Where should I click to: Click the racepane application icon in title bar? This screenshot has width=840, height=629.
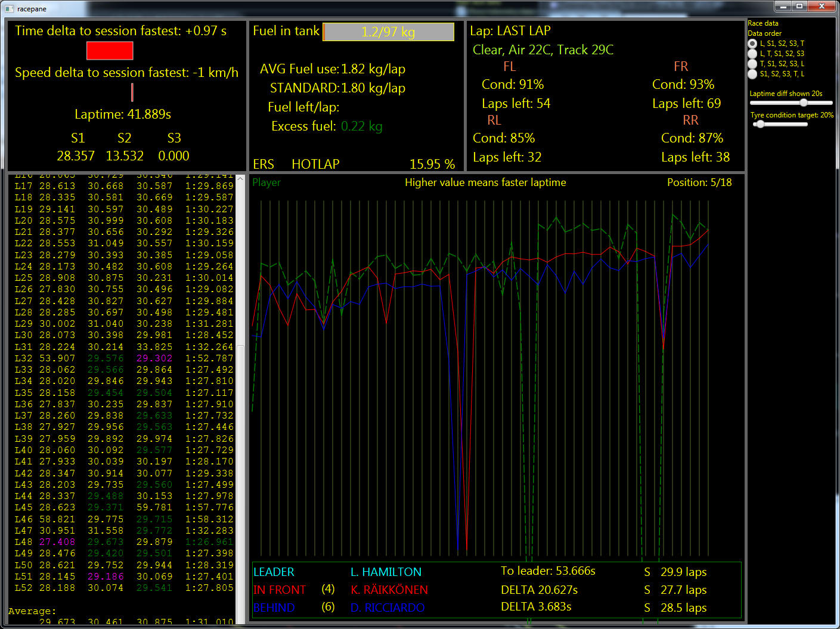[x=8, y=8]
